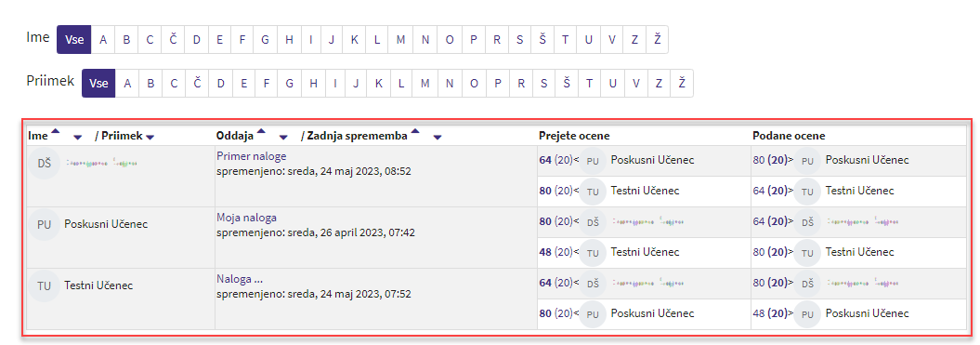Filter Ime by letter D

pos(196,39)
